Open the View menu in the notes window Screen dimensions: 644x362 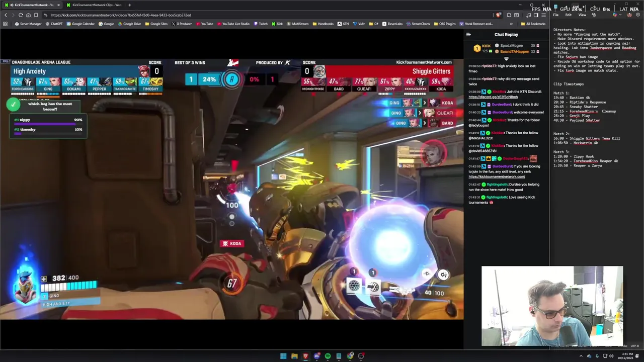coord(582,15)
